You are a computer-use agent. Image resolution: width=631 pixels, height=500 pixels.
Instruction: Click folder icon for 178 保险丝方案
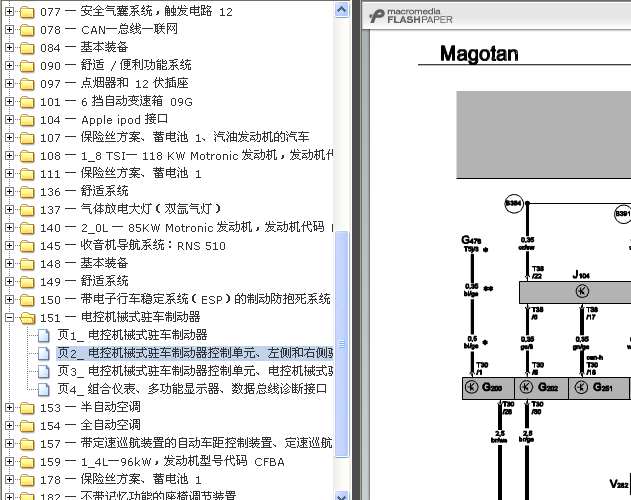(x=27, y=479)
